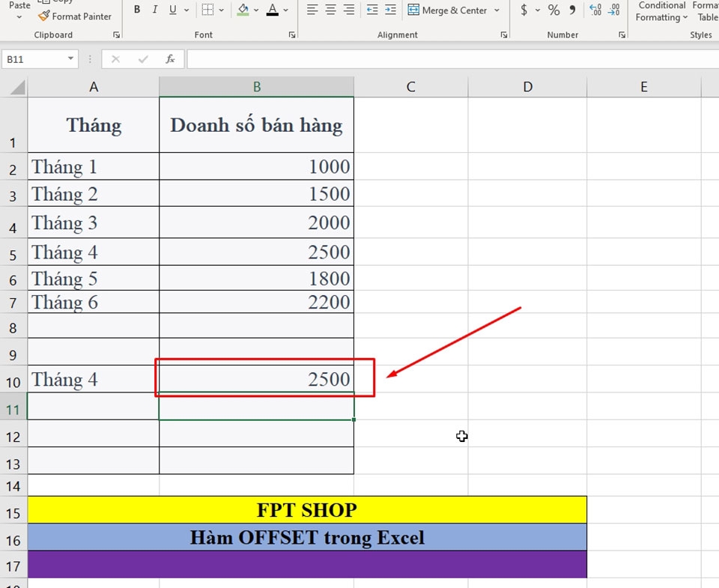This screenshot has width=719, height=588.
Task: Apply percent style
Action: click(x=554, y=10)
